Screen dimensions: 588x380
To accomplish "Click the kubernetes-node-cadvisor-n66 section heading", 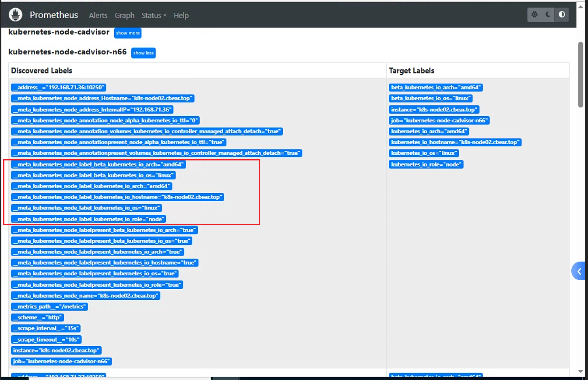I will [67, 52].
